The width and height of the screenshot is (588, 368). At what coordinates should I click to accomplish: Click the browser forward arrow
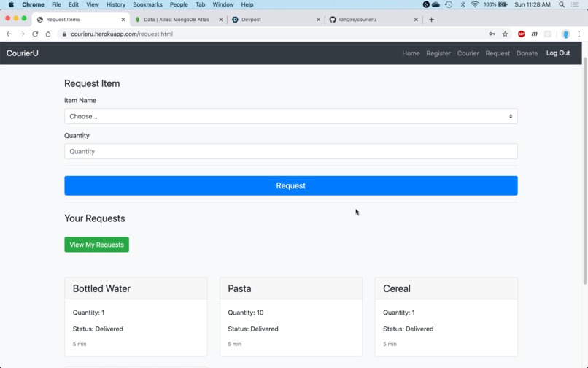click(22, 34)
